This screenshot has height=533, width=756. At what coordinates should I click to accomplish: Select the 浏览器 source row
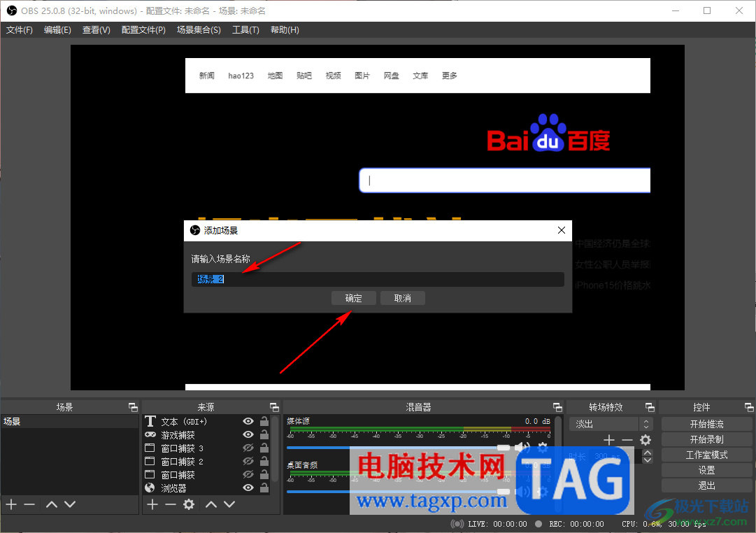point(206,488)
